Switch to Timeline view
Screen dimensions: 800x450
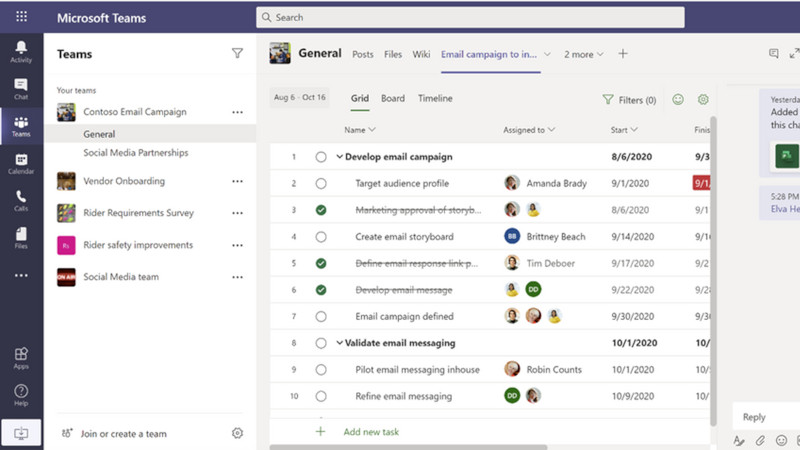point(435,98)
